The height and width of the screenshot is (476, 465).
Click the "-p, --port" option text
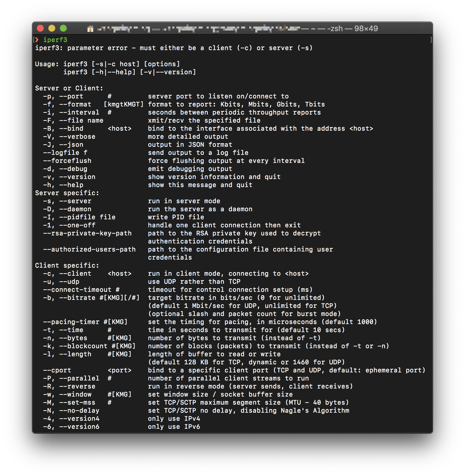[x=63, y=96]
